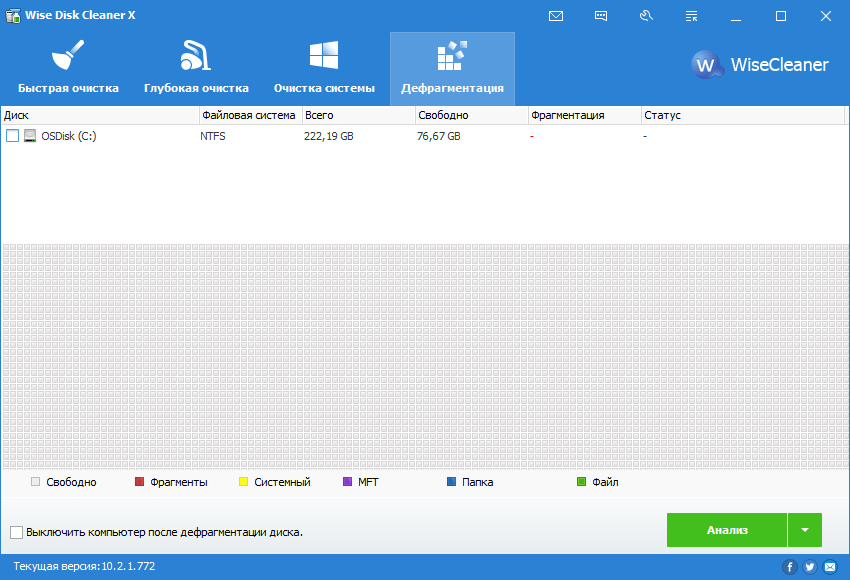Sort by the Фрагментация column header
This screenshot has width=850, height=580.
(x=585, y=115)
